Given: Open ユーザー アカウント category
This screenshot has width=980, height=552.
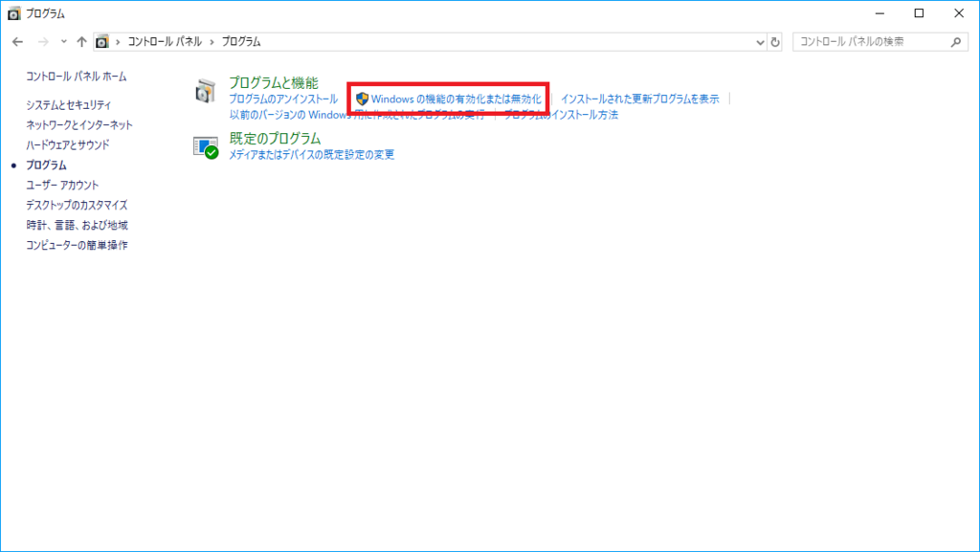Looking at the screenshot, I should click(62, 185).
